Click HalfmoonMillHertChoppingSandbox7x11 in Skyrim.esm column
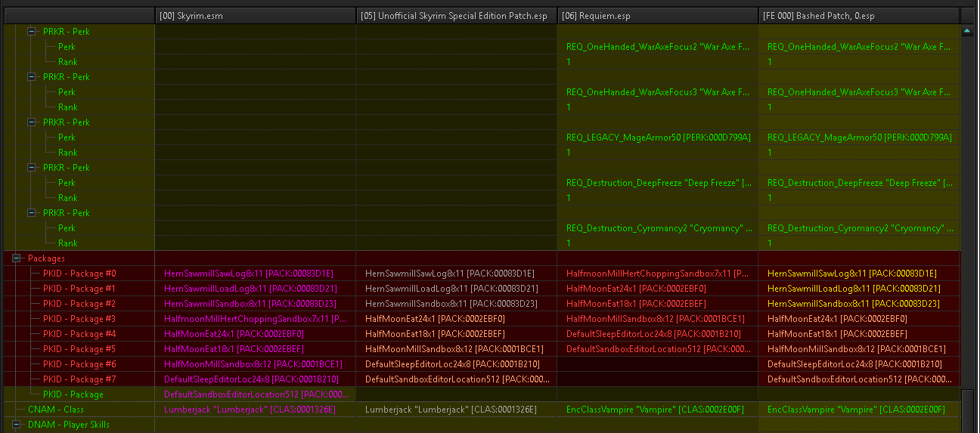Screen dimensions: 980x433 [256, 319]
